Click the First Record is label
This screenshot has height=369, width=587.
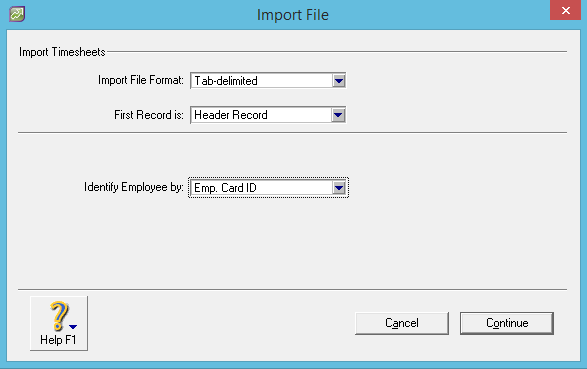coord(149,115)
